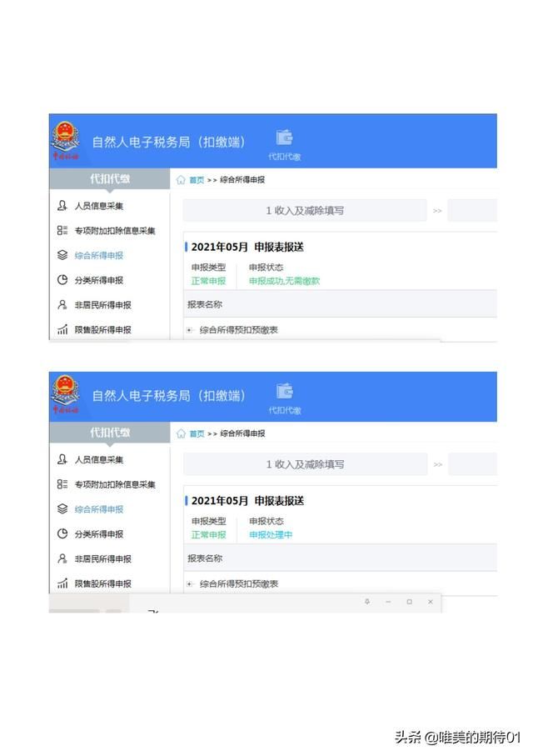The height and width of the screenshot is (756, 533).
Task: Expand 综合所得预扣预缴表 row in upper screenshot
Action: pos(189,330)
